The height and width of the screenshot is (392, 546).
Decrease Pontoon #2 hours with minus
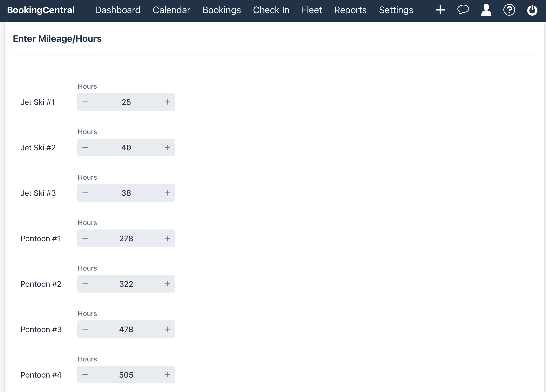tap(85, 284)
